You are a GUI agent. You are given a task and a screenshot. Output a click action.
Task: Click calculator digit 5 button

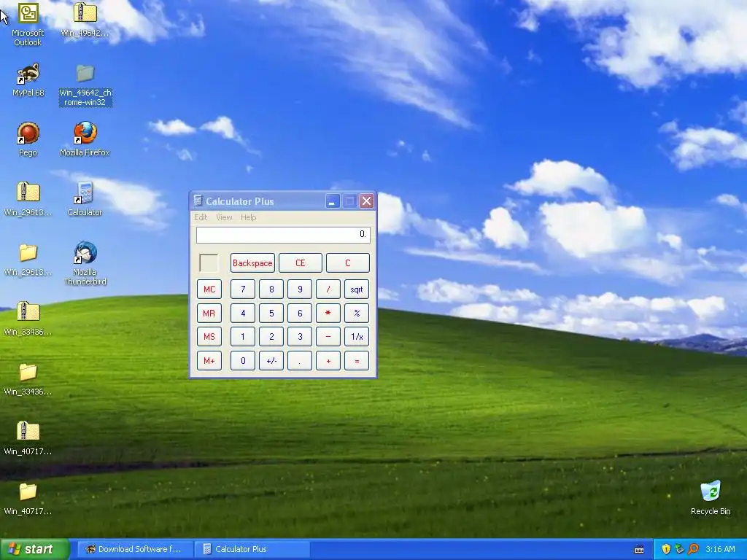[271, 313]
